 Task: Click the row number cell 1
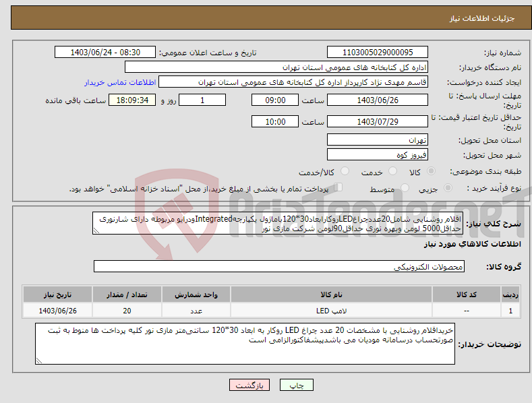point(510,311)
